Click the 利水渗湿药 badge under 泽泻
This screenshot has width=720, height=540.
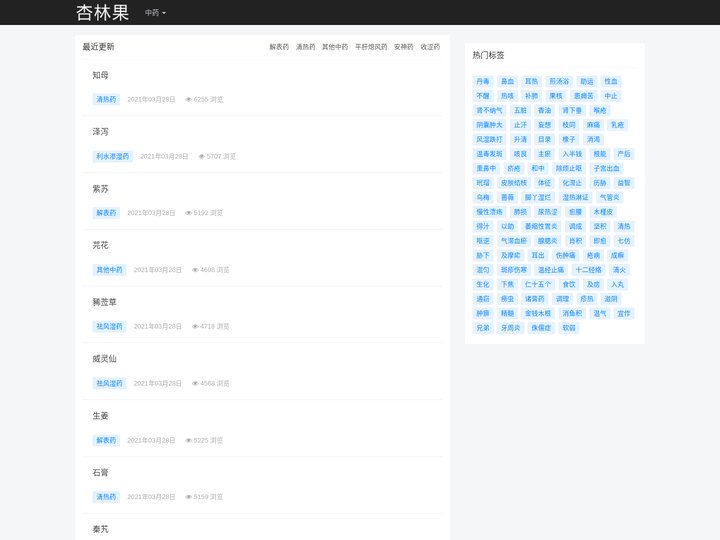tap(112, 156)
